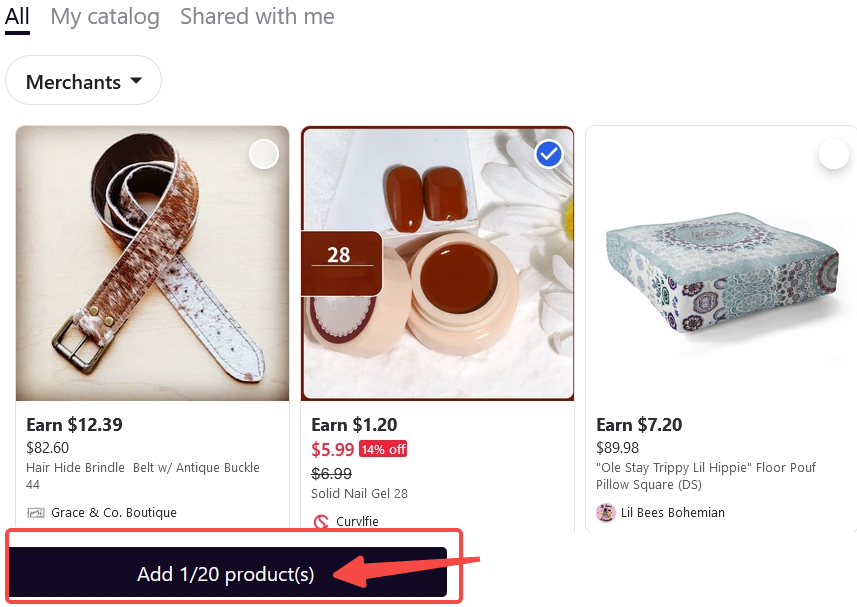Select the Lil Hippie floor pouf checkbox
The image size is (857, 607).
pos(833,154)
